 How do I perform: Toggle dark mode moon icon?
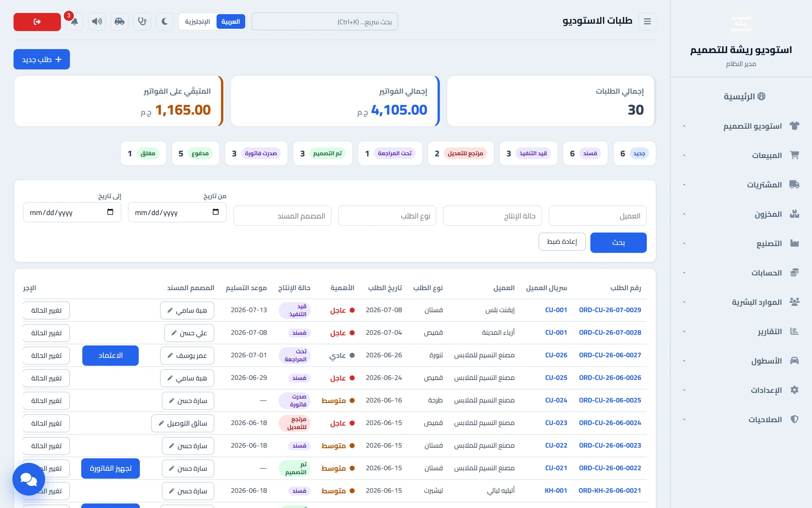tap(165, 22)
